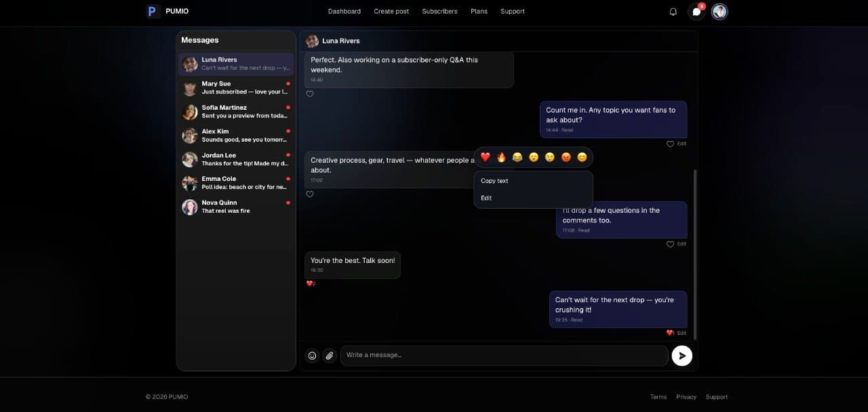Click heart reaction under 'Can't wait' message
Image resolution: width=868 pixels, height=412 pixels.
pyautogui.click(x=670, y=333)
